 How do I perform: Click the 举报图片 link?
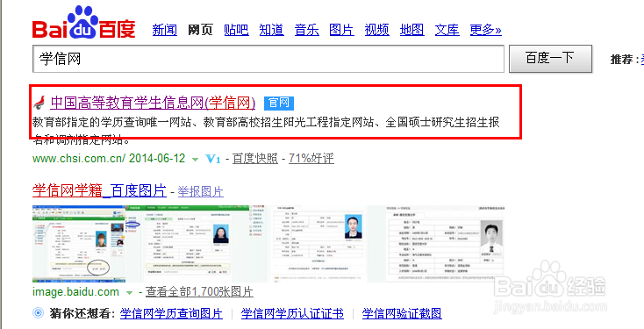(x=200, y=191)
